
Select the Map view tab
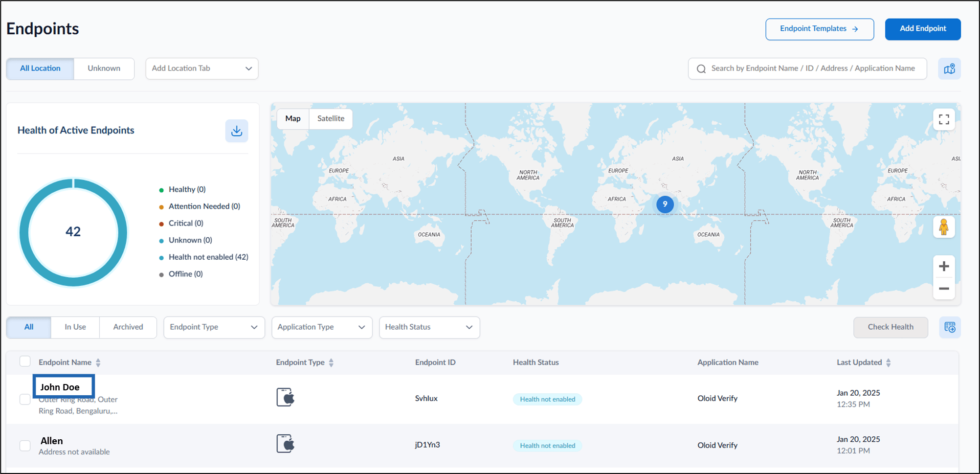click(293, 119)
